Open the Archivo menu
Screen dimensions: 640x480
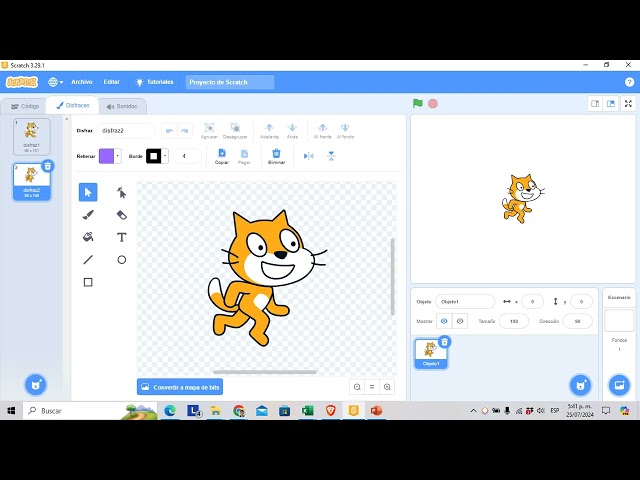pos(82,82)
